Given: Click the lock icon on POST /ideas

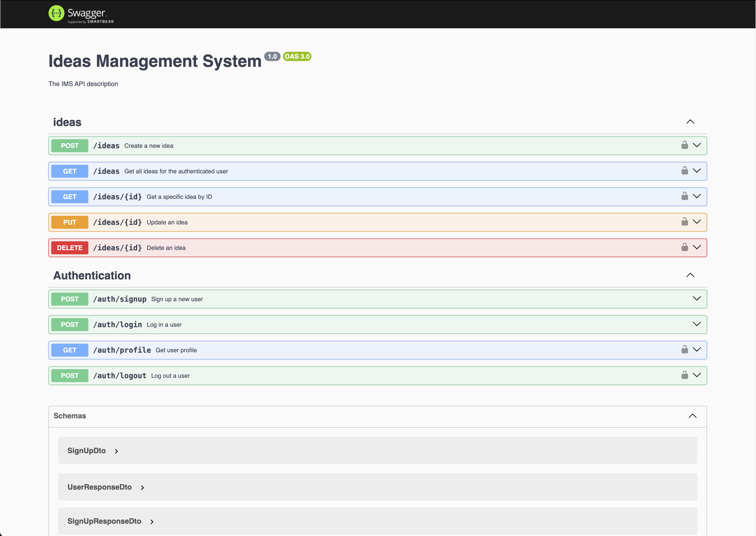Looking at the screenshot, I should tap(684, 145).
